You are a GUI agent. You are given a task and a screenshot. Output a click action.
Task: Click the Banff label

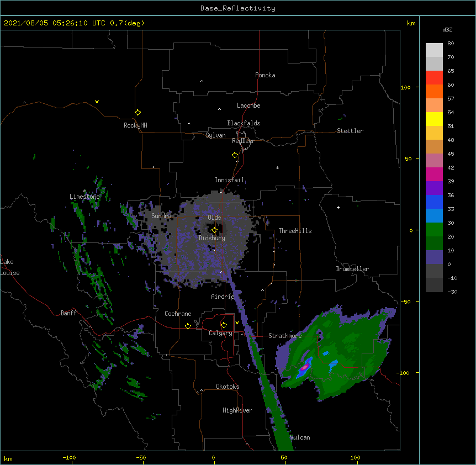pos(68,313)
